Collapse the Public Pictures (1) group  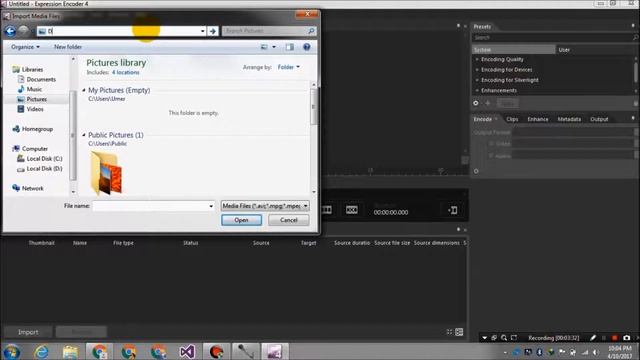[x=84, y=135]
